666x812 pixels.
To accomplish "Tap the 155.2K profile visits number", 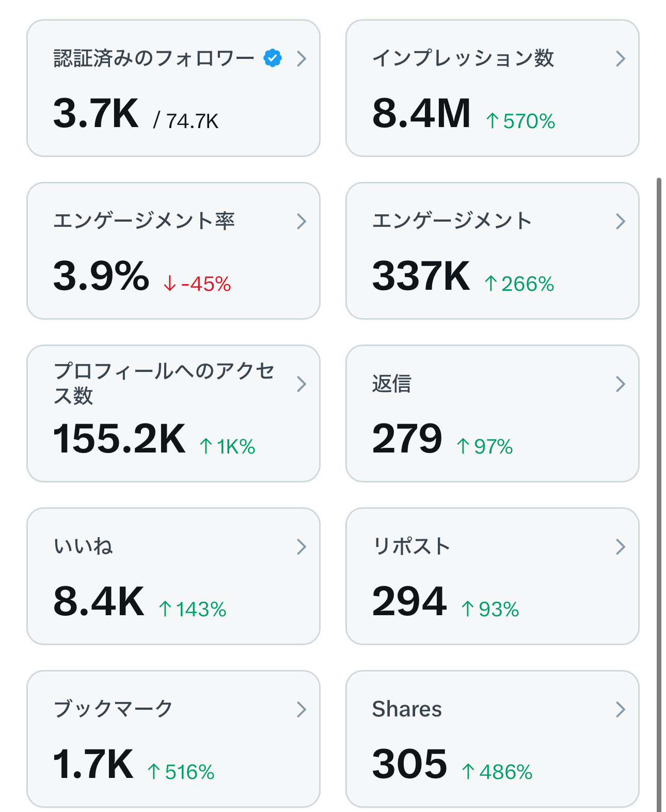I will (x=119, y=439).
